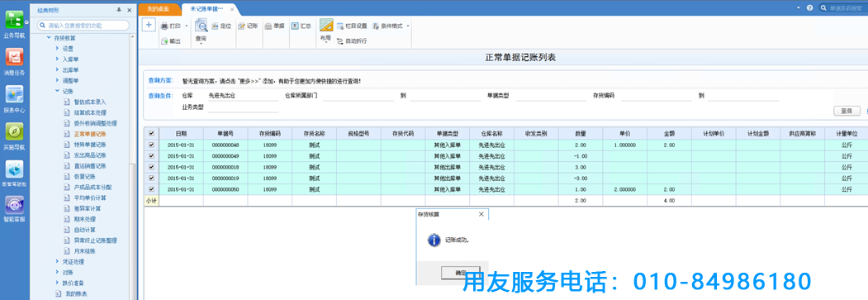Expand the 出库单 tree node

56,69
